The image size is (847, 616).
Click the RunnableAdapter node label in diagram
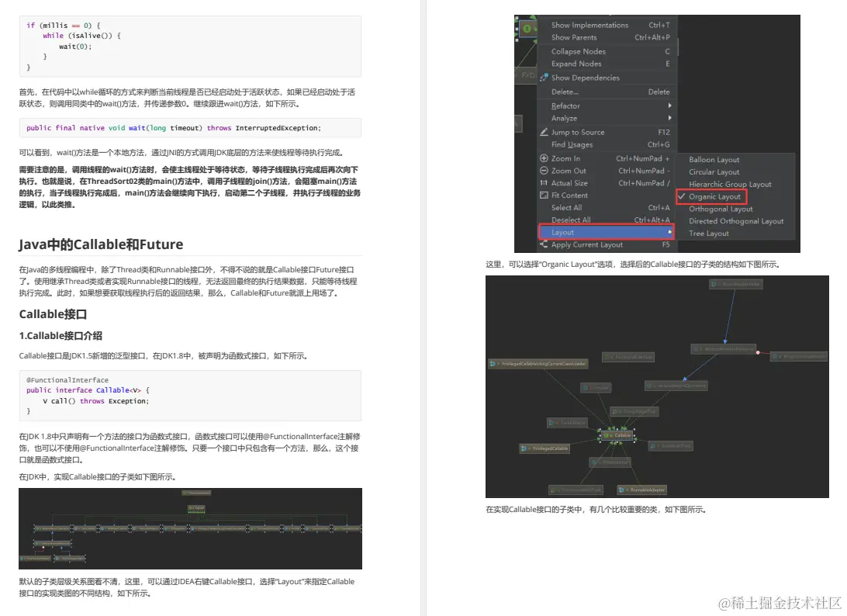click(x=647, y=490)
